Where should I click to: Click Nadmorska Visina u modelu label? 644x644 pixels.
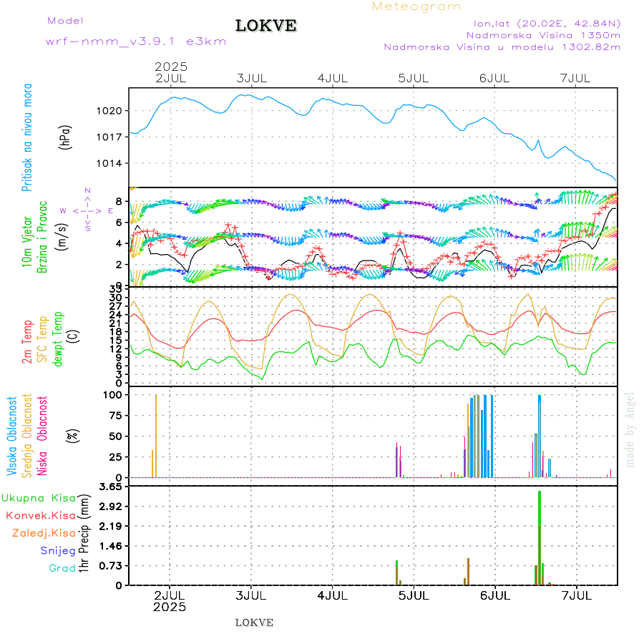pos(502,47)
